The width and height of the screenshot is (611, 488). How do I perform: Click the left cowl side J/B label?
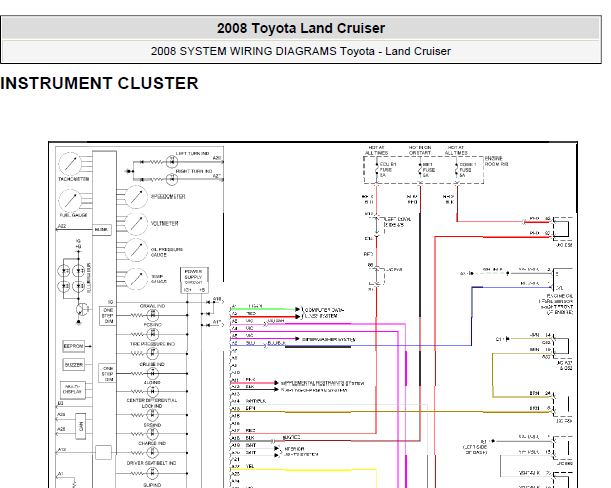click(397, 222)
